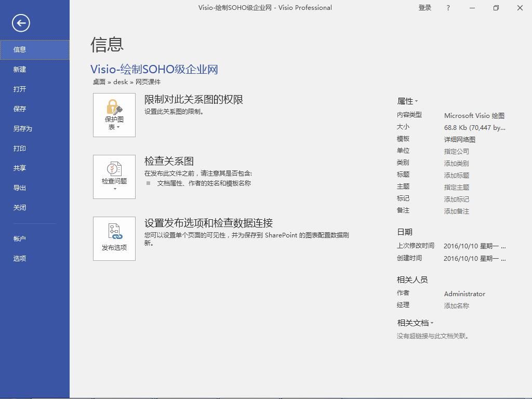
Task: Click the text 没有超链接与此文档关联。
Action: [433, 336]
